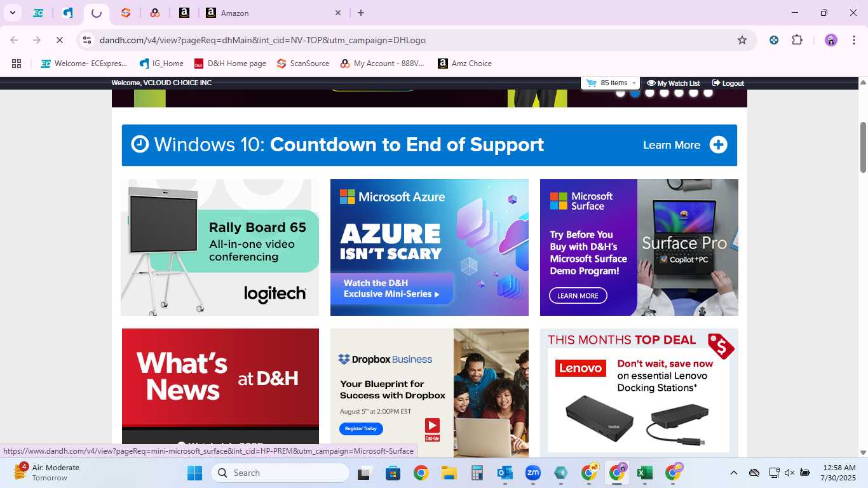Open Outlook from taskbar
Image resolution: width=868 pixels, height=488 pixels.
[x=505, y=473]
